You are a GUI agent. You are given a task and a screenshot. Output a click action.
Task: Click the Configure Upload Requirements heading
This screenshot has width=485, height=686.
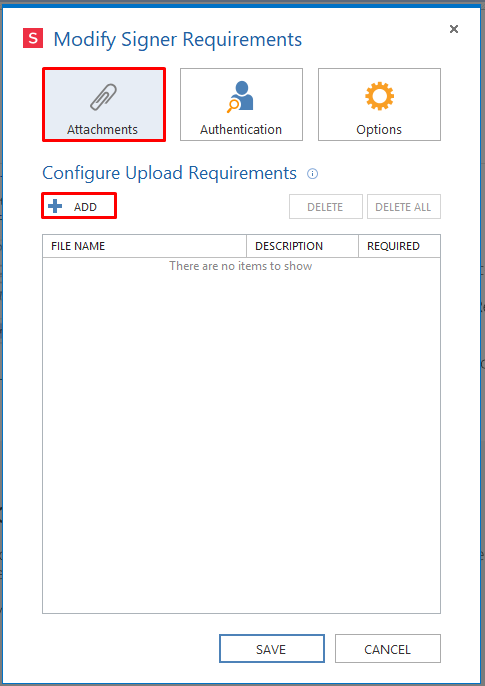pos(169,173)
